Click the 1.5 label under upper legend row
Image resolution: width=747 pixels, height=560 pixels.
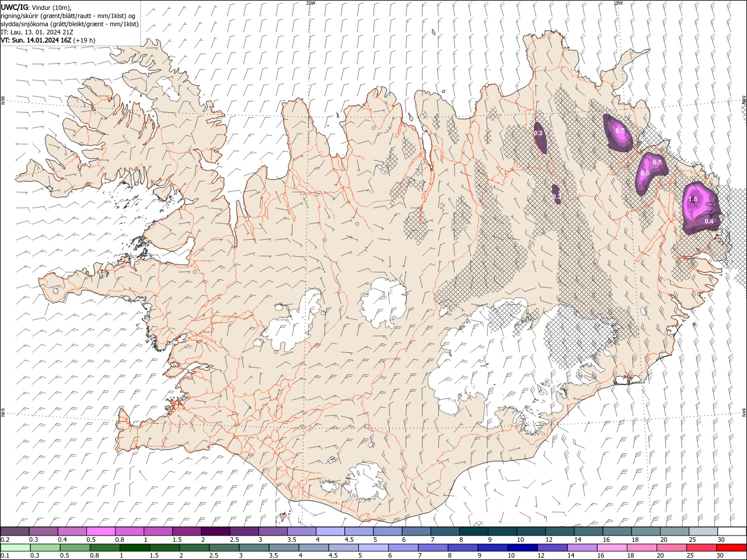point(176,540)
